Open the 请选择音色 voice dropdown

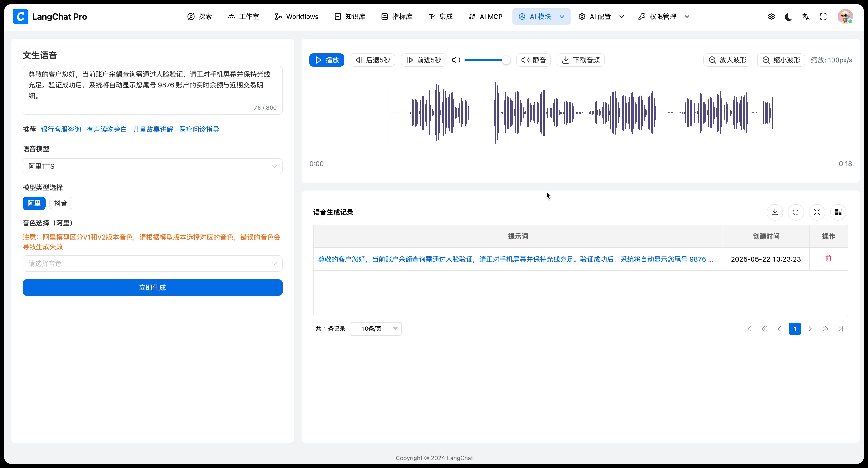pos(152,264)
